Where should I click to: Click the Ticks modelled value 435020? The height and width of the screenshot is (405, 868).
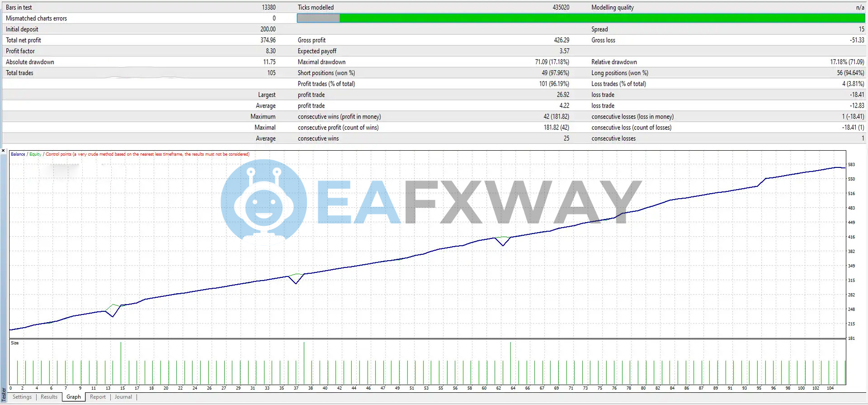point(561,8)
